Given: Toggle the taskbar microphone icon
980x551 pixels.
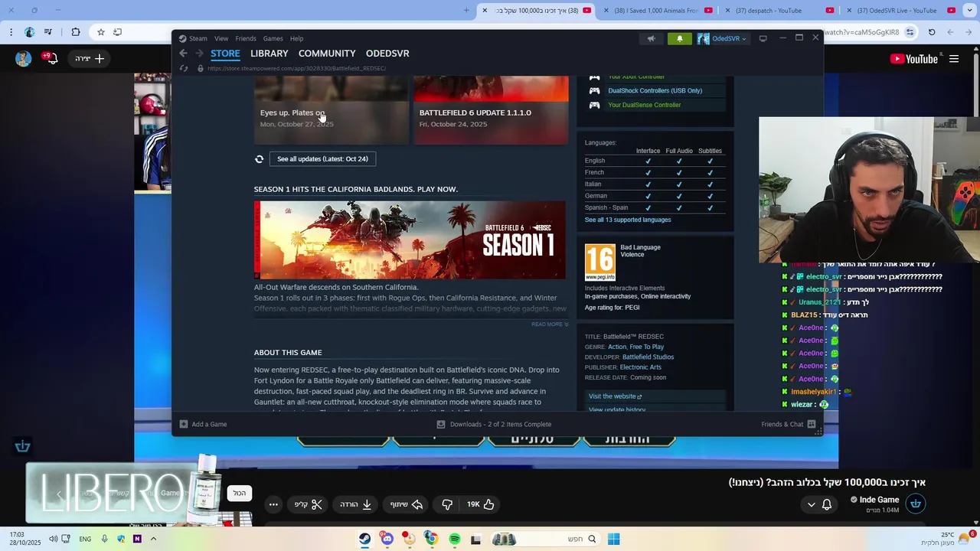Looking at the screenshot, I should click(x=104, y=539).
